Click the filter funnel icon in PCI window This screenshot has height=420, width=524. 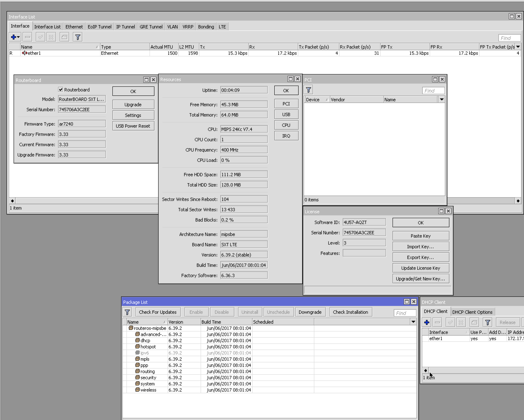[309, 90]
